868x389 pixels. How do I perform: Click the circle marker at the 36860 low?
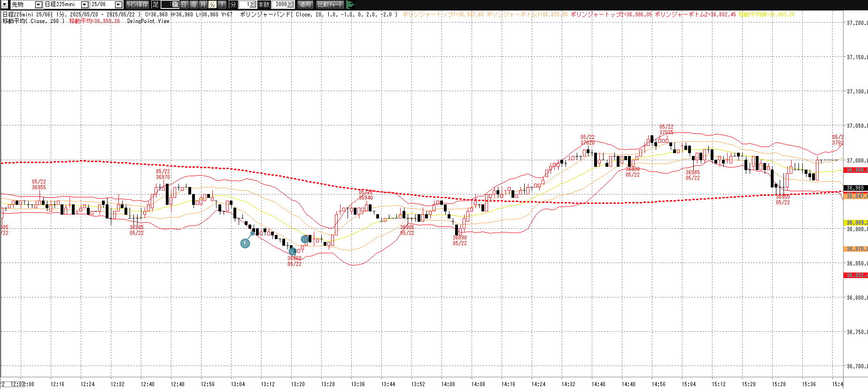293,252
